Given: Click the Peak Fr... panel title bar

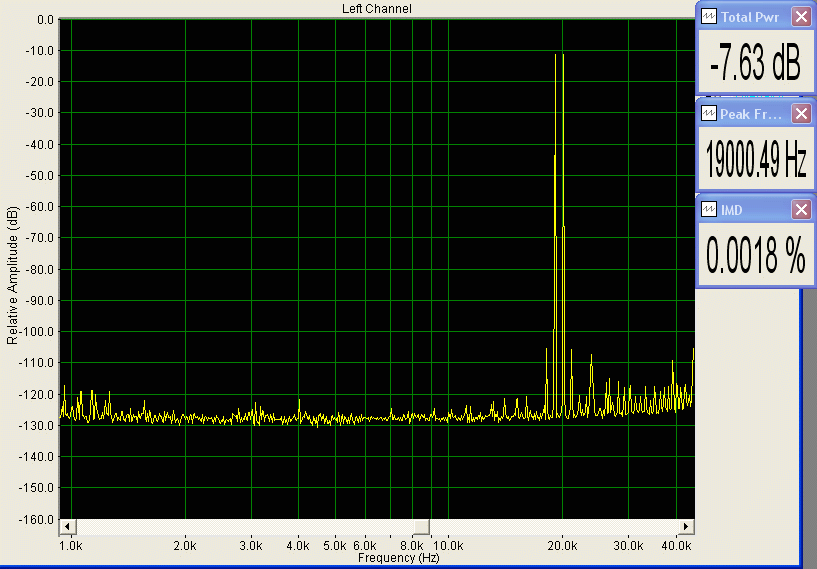Looking at the screenshot, I should pyautogui.click(x=756, y=113).
